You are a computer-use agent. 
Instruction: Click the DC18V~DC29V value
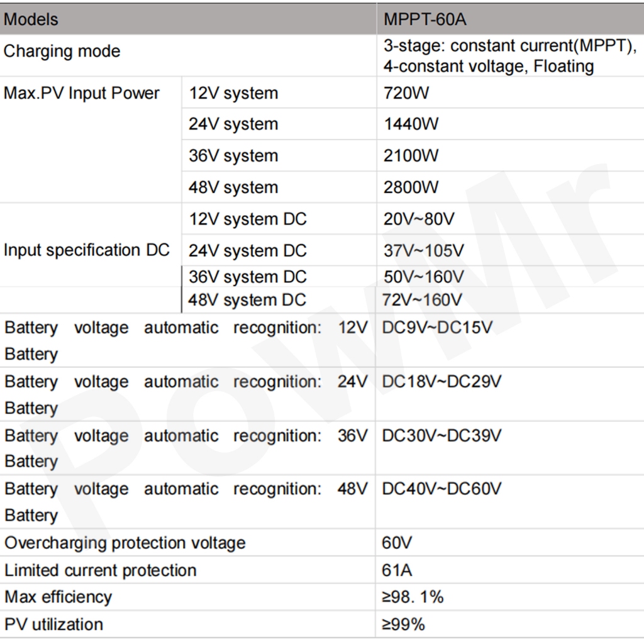click(x=441, y=382)
